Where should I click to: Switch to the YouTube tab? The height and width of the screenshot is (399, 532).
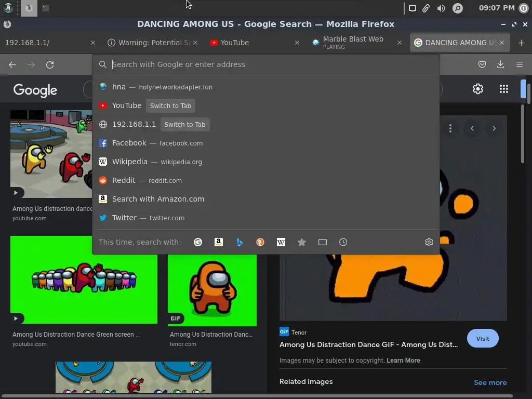coord(255,43)
